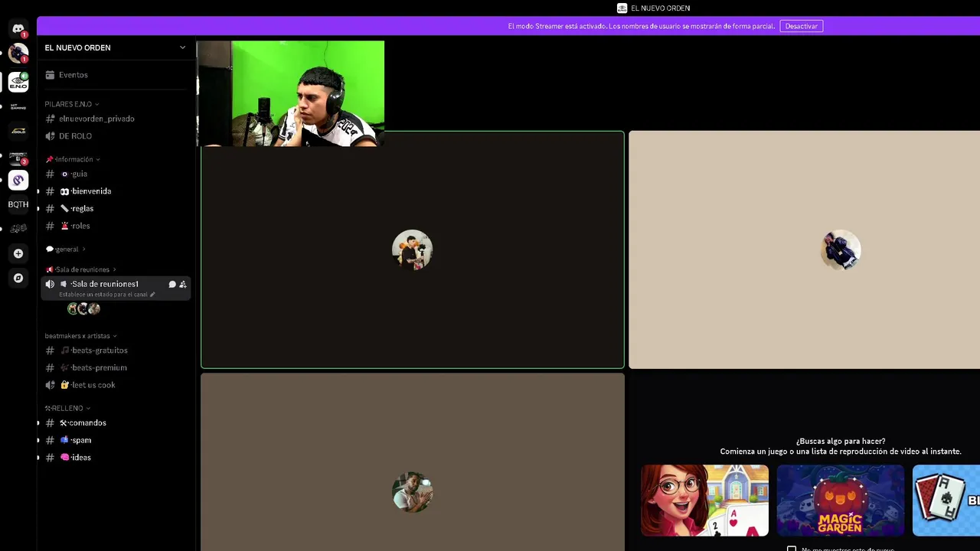Viewport: 980px width, 551px height.
Task: Click the Eventos calendar icon
Action: pos(50,75)
